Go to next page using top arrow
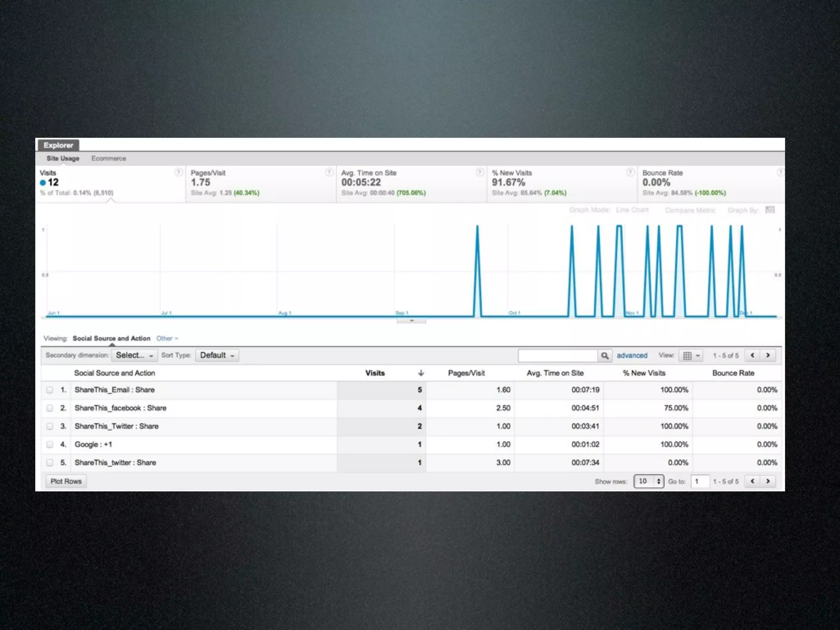 coord(768,355)
